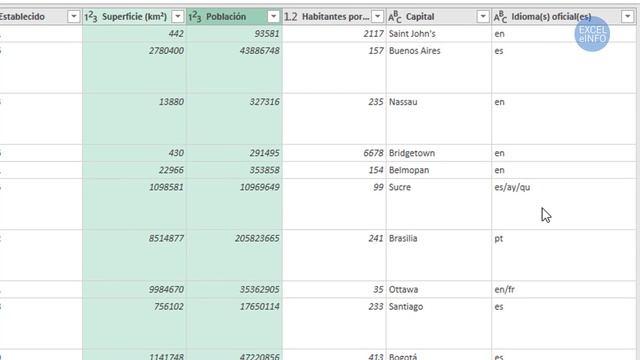The image size is (640, 360).
Task: Select the population value 205823665
Action: (x=234, y=255)
